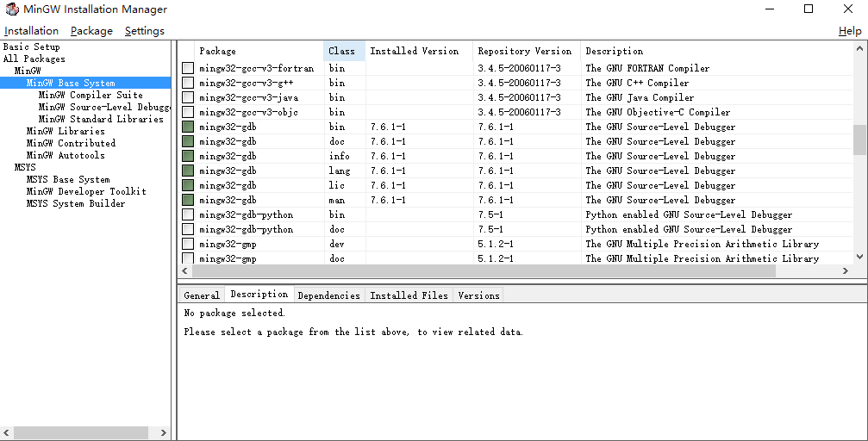
Task: Sort by the Package column header
Action: pyautogui.click(x=259, y=51)
